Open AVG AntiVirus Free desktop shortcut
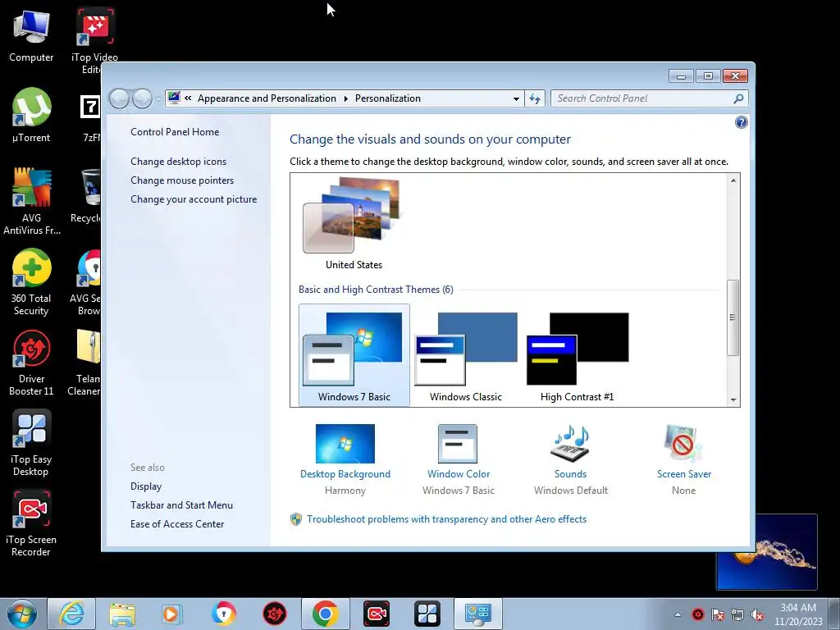This screenshot has width=840, height=630. pos(31,202)
